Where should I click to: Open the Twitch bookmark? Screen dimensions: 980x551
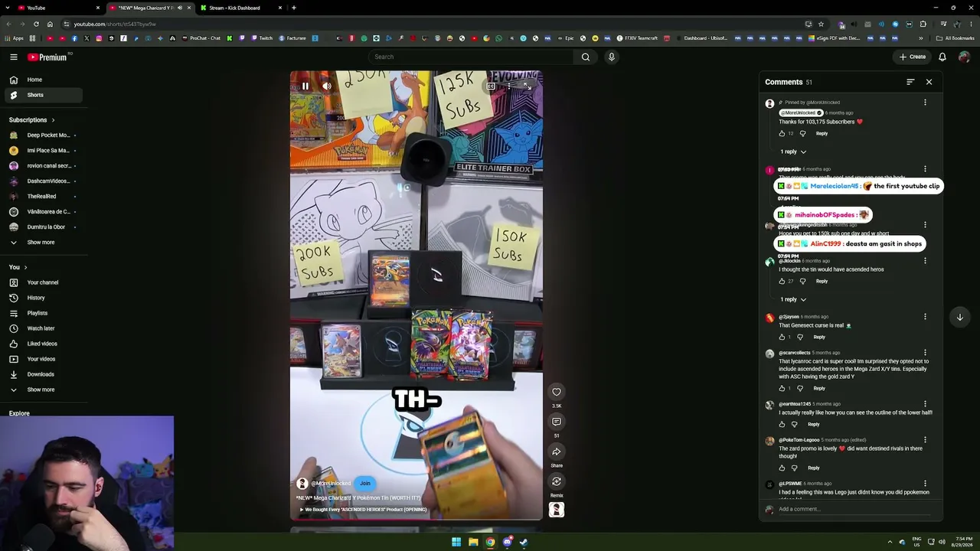click(x=262, y=38)
